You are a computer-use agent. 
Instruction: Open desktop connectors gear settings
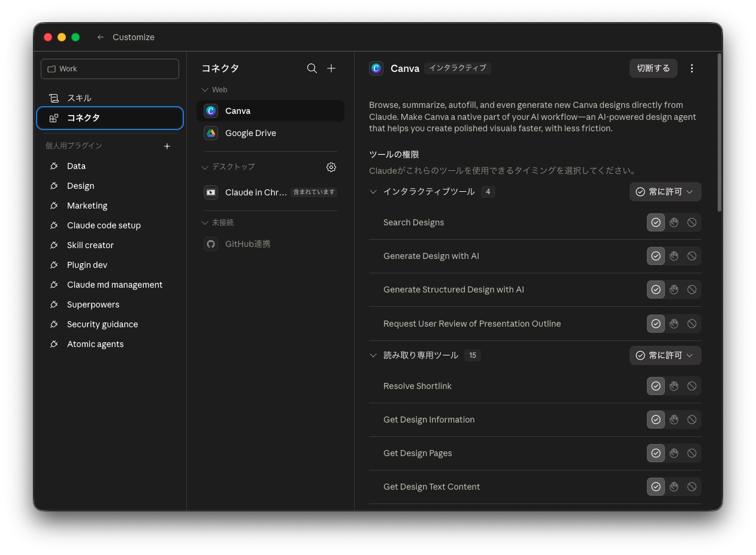coord(331,167)
